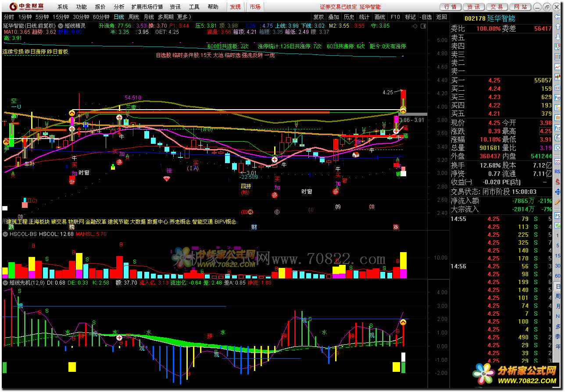Click the back arrow icon in right sidebar
Screen dimensions: 565x392
tap(558, 17)
